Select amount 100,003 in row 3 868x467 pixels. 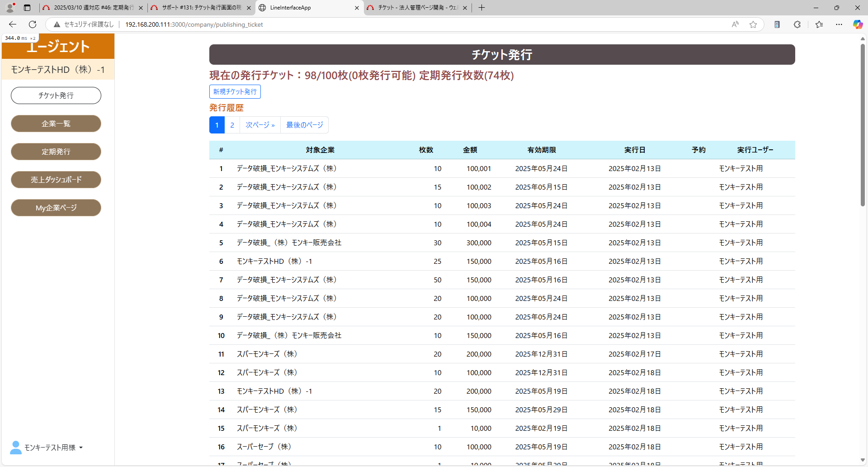[x=479, y=205]
